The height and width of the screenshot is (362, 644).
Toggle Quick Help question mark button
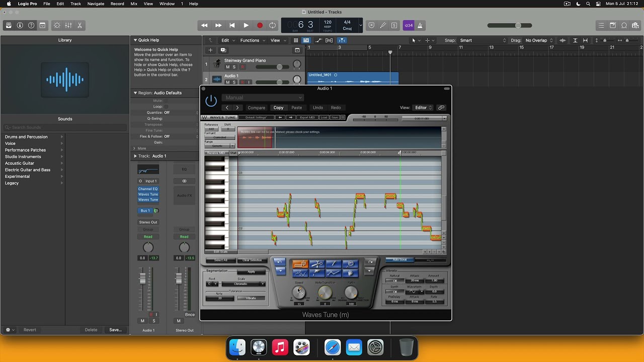(x=31, y=25)
